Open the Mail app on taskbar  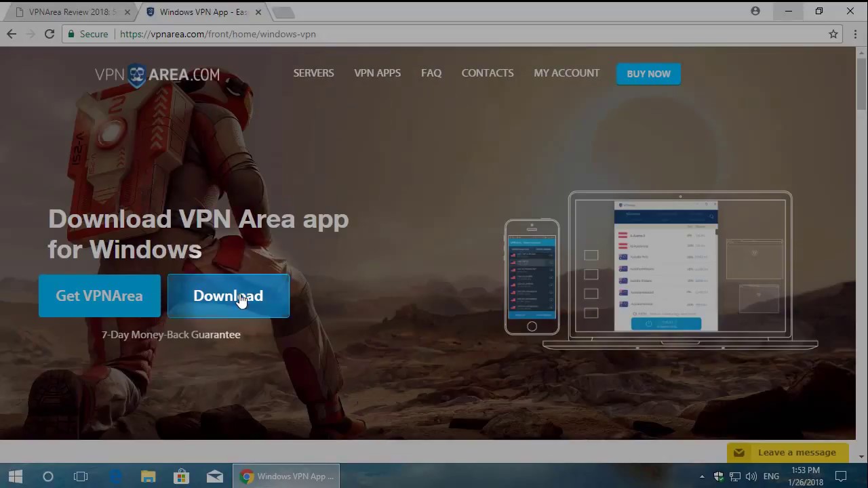pos(215,476)
